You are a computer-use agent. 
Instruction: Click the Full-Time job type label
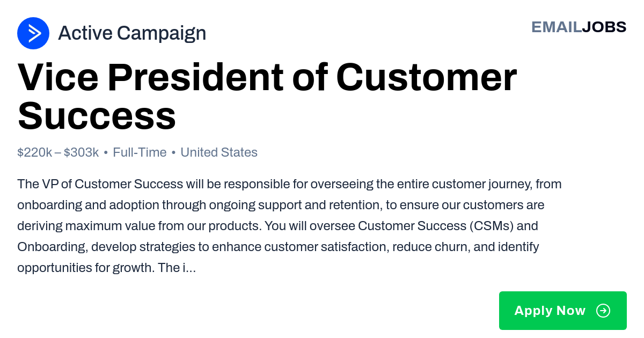[x=140, y=152]
